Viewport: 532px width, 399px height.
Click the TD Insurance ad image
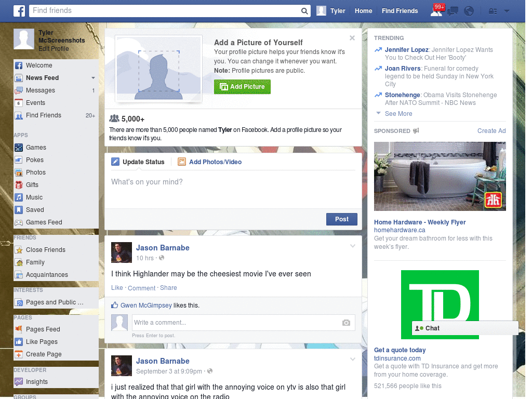pos(440,304)
